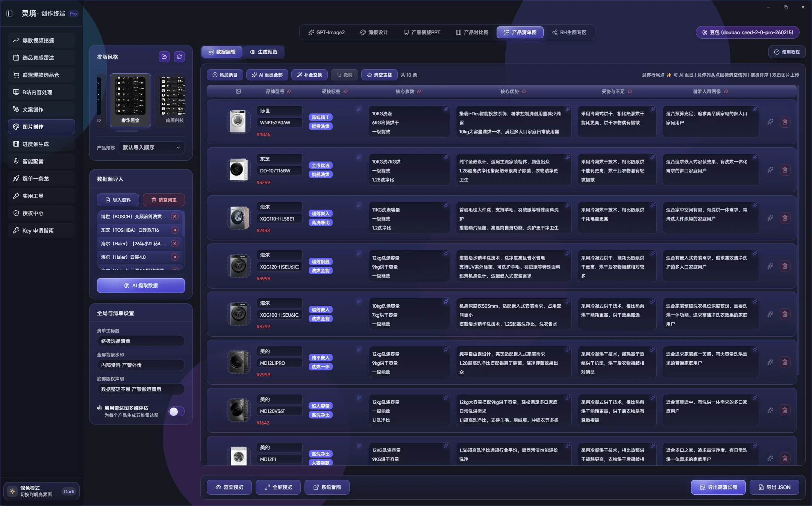Viewport: 812px width, 506px height.
Task: Click the refresh icon in 排版风格 panel
Action: coord(179,57)
